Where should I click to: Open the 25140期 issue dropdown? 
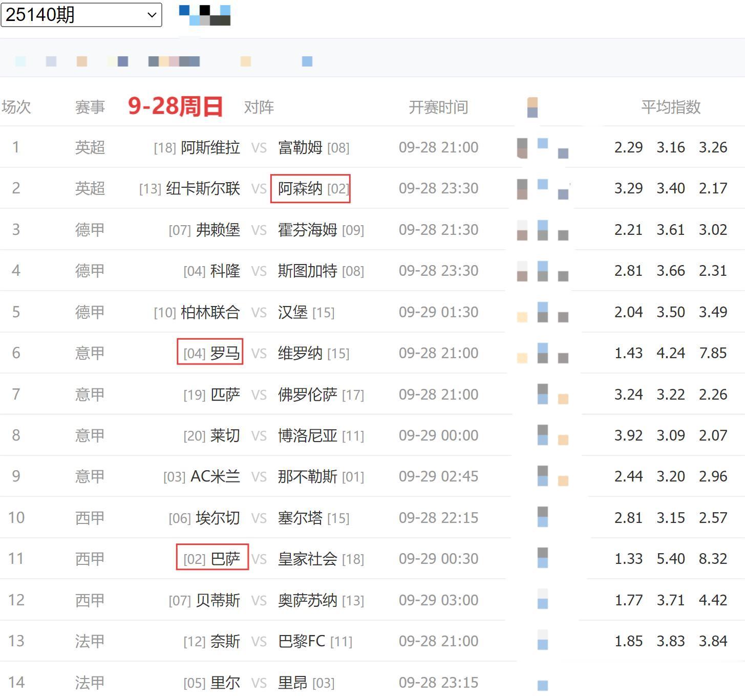[81, 15]
